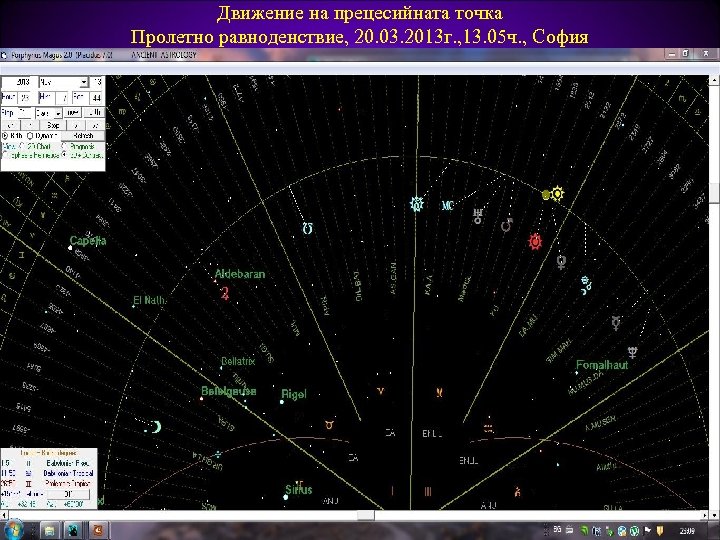Image resolution: width=720 pixels, height=540 pixels.
Task: Click the 'Now' button next to step dropdown
Action: pos(73,113)
